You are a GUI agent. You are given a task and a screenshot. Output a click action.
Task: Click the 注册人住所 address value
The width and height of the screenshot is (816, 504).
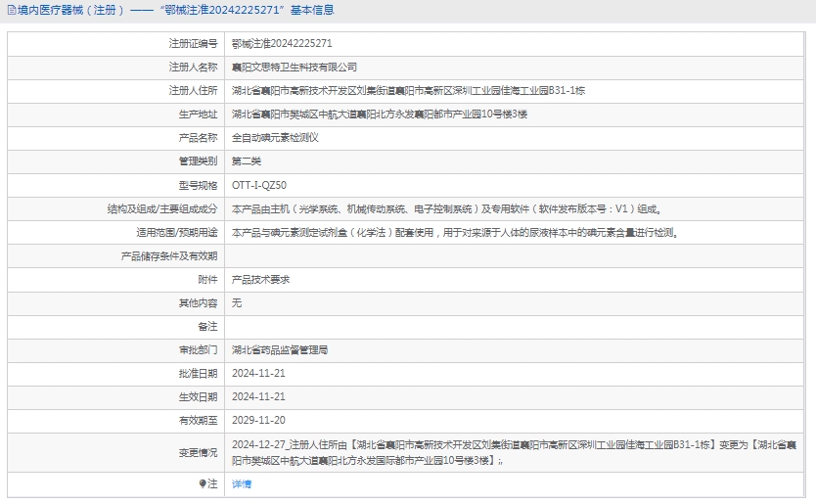click(x=408, y=91)
